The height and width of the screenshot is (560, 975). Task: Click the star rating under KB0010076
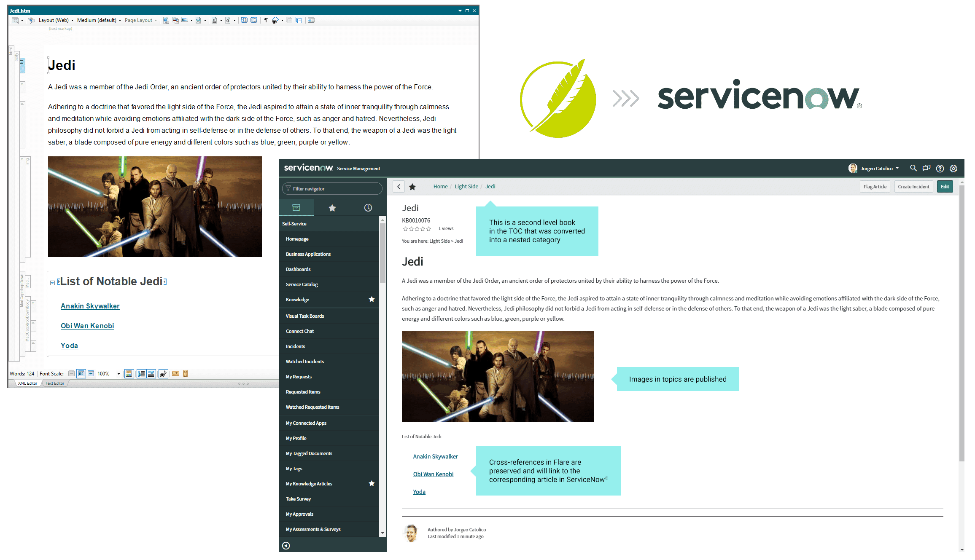click(x=417, y=229)
